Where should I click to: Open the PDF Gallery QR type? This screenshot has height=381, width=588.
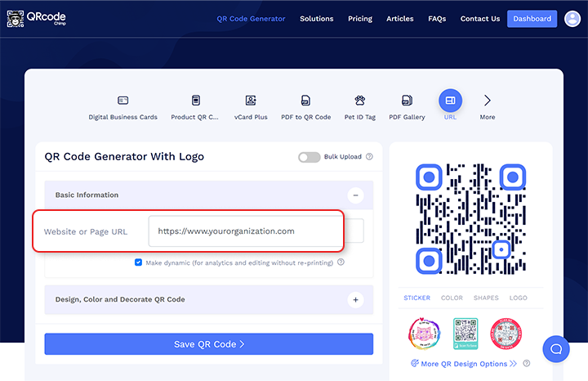pyautogui.click(x=407, y=101)
